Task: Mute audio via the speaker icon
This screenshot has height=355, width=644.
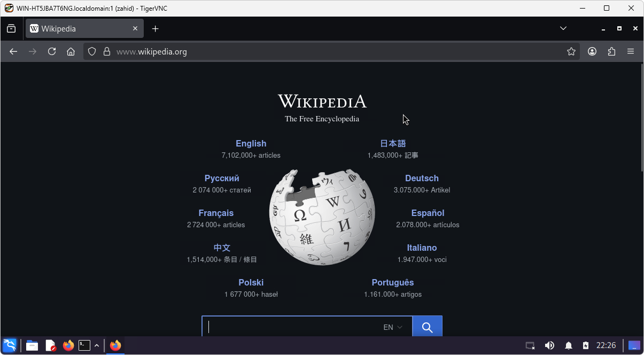Action: tap(549, 345)
